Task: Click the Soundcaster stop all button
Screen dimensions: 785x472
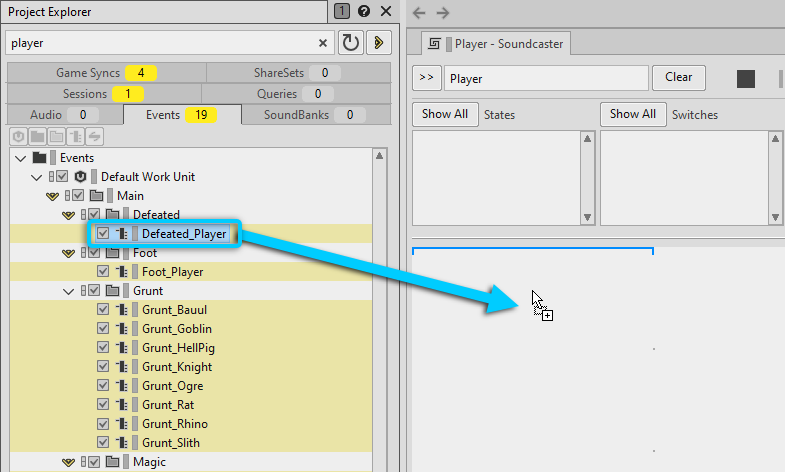Action: coord(746,79)
